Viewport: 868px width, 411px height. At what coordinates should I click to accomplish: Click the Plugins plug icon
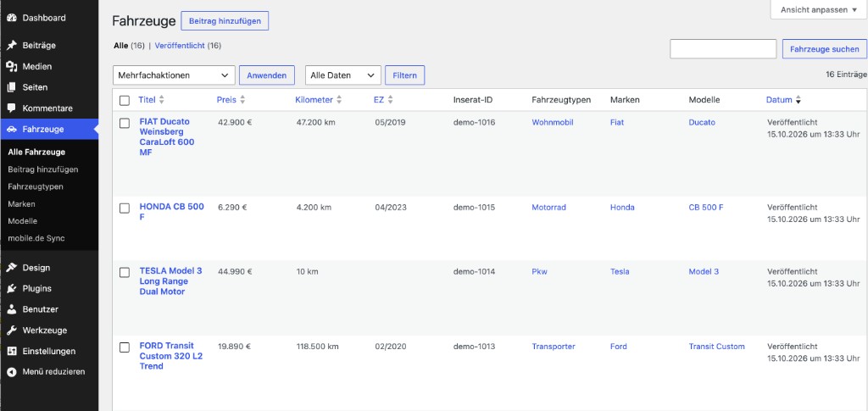tap(12, 289)
